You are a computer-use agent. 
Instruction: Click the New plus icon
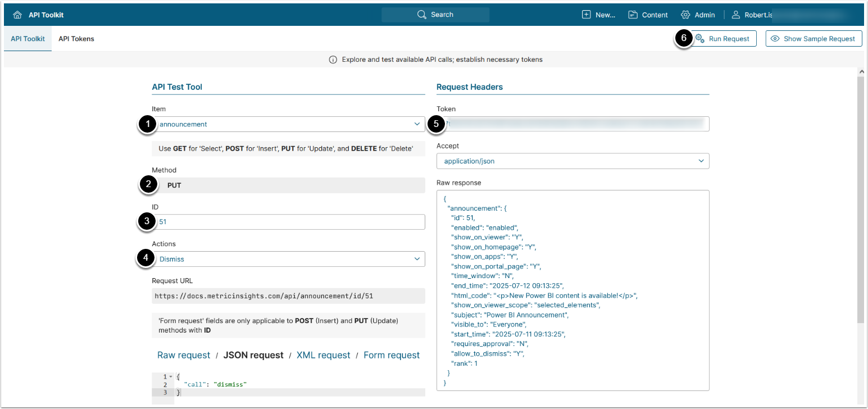[587, 15]
